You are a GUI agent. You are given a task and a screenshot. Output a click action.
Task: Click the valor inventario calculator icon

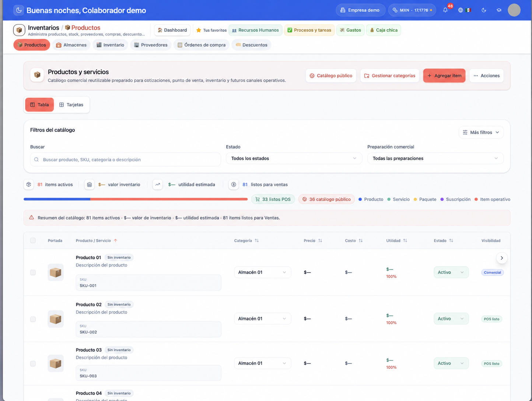pyautogui.click(x=90, y=184)
